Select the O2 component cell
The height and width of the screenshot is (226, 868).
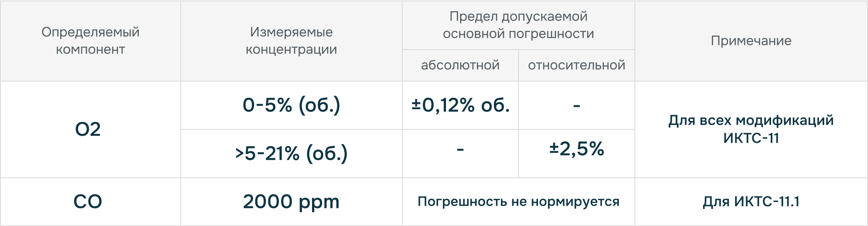pyautogui.click(x=91, y=130)
